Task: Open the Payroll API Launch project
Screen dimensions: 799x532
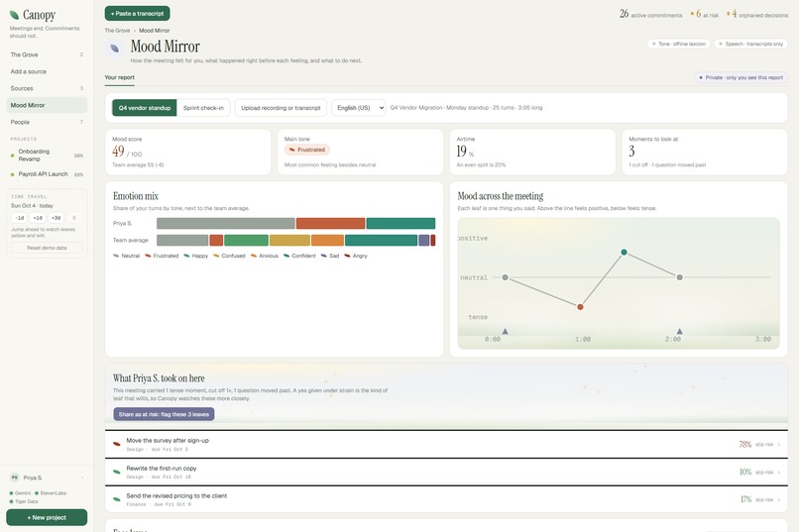Action: (x=47, y=174)
